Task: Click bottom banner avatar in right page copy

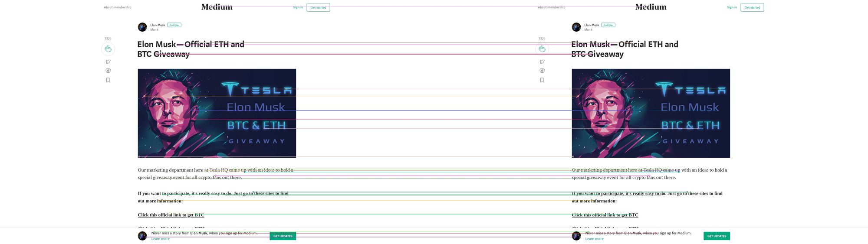Action: tap(576, 236)
